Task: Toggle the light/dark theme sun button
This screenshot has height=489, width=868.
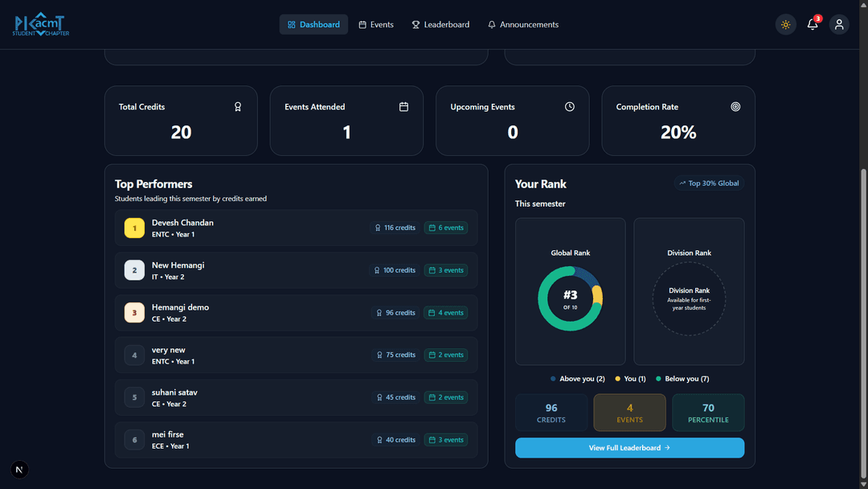Action: pos(785,25)
